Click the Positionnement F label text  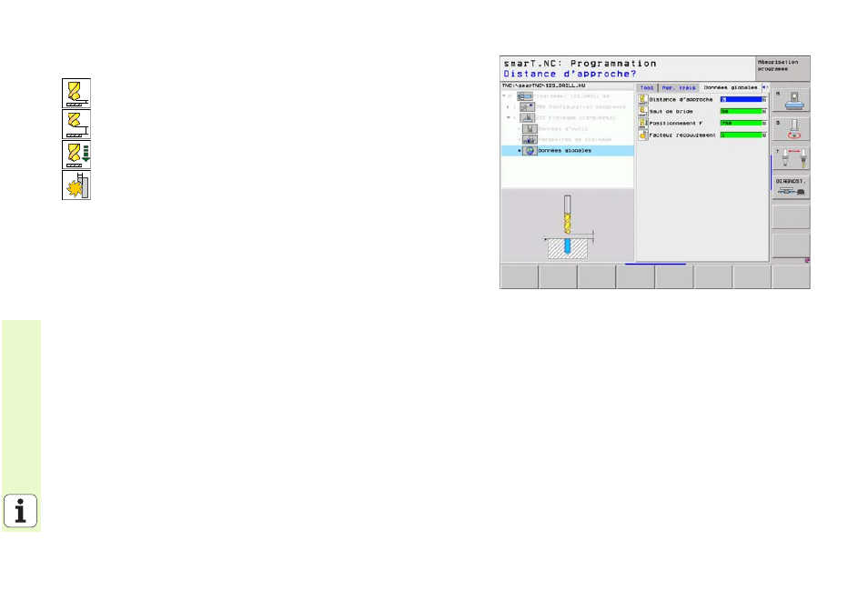coord(676,123)
